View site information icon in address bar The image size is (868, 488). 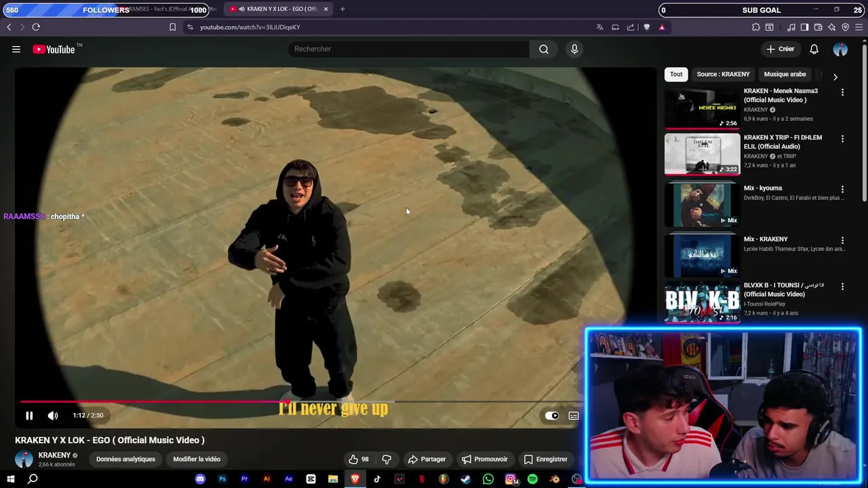click(x=190, y=27)
